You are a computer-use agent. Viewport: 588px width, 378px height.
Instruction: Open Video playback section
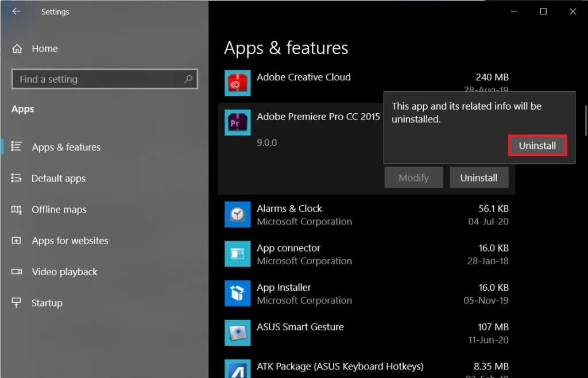click(x=64, y=272)
